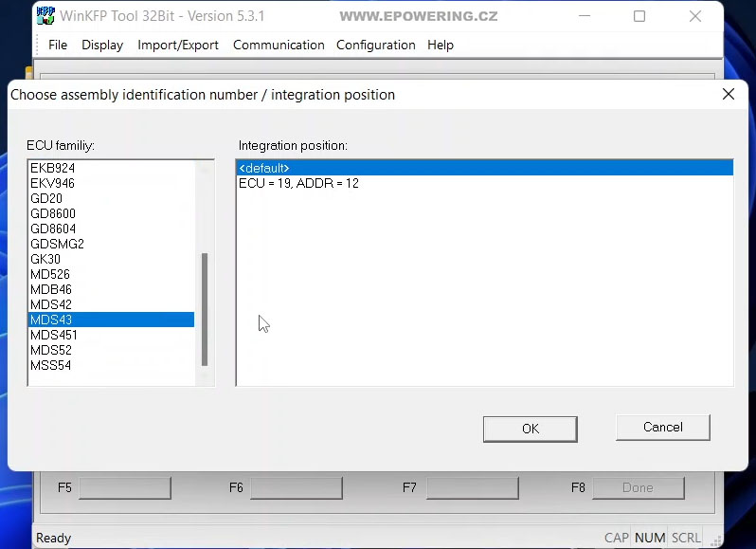Click the empty F5 function button

(125, 487)
